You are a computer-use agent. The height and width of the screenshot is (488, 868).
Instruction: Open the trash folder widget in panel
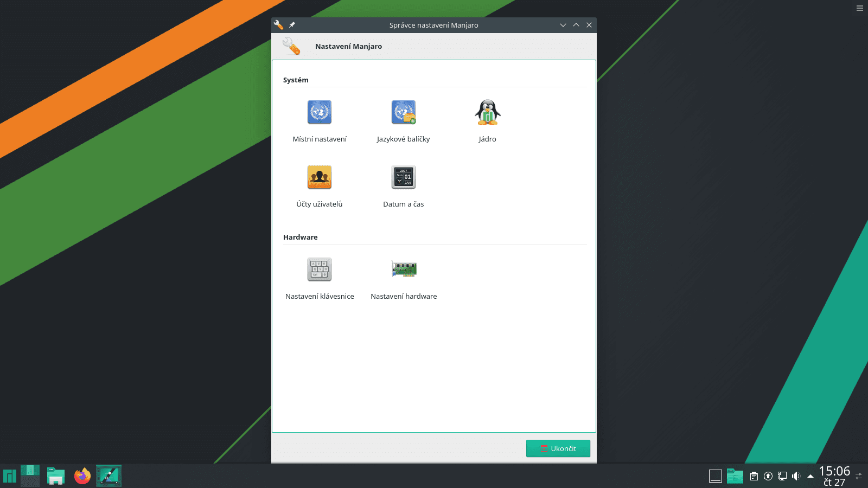click(735, 476)
